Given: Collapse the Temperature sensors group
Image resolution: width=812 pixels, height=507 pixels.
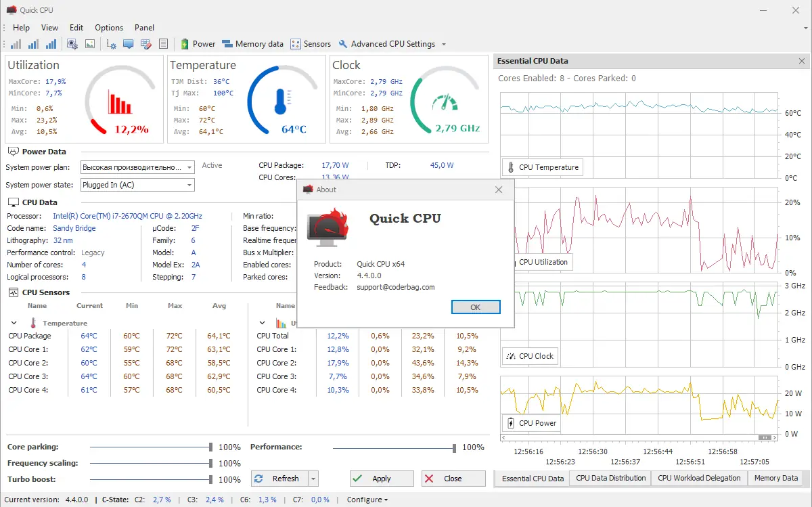Looking at the screenshot, I should pyautogui.click(x=14, y=324).
